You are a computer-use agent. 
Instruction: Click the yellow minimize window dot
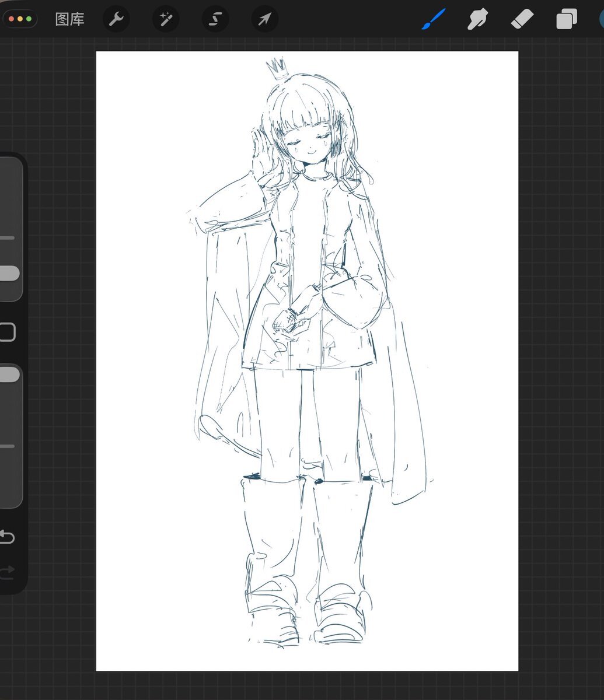(20, 19)
